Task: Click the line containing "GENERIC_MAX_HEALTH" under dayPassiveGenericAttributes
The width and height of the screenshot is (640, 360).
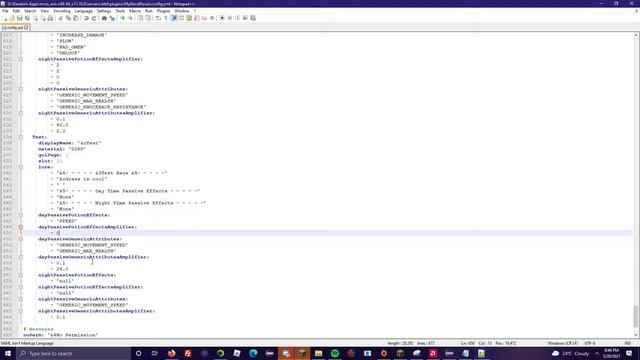Action: (87, 251)
